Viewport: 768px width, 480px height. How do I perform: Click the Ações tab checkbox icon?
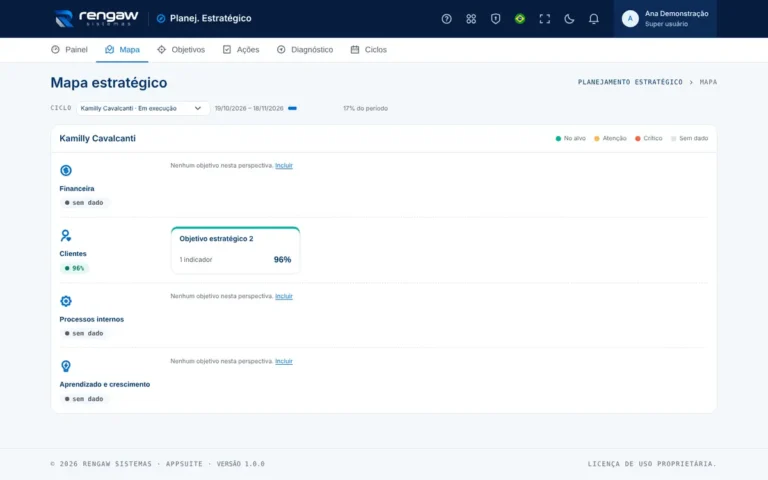click(x=227, y=49)
